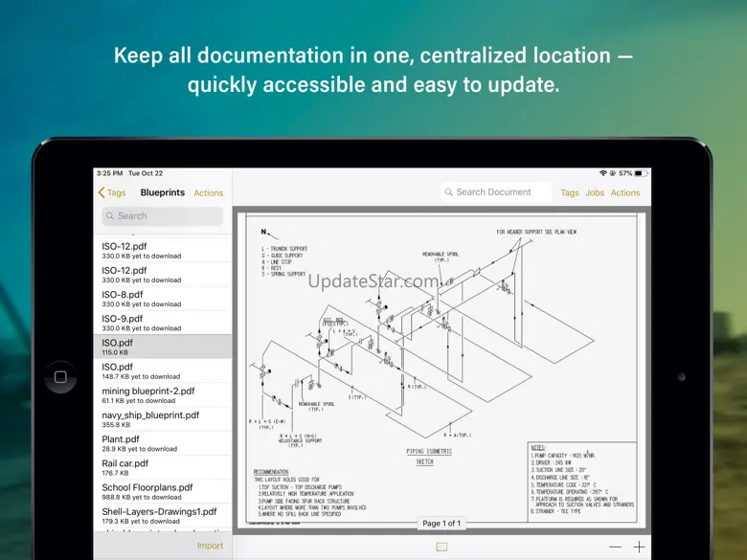This screenshot has height=560, width=747.
Task: Focus the Search Document field
Action: 496,192
